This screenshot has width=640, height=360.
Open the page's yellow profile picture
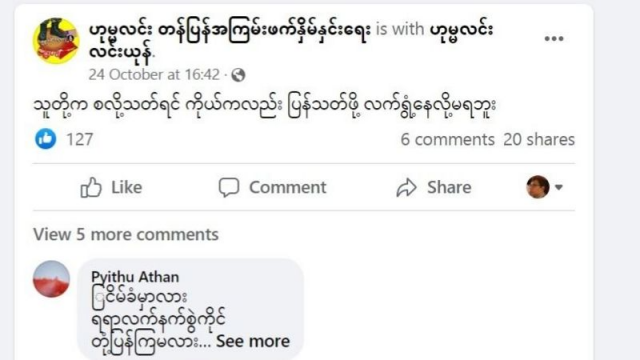56,41
